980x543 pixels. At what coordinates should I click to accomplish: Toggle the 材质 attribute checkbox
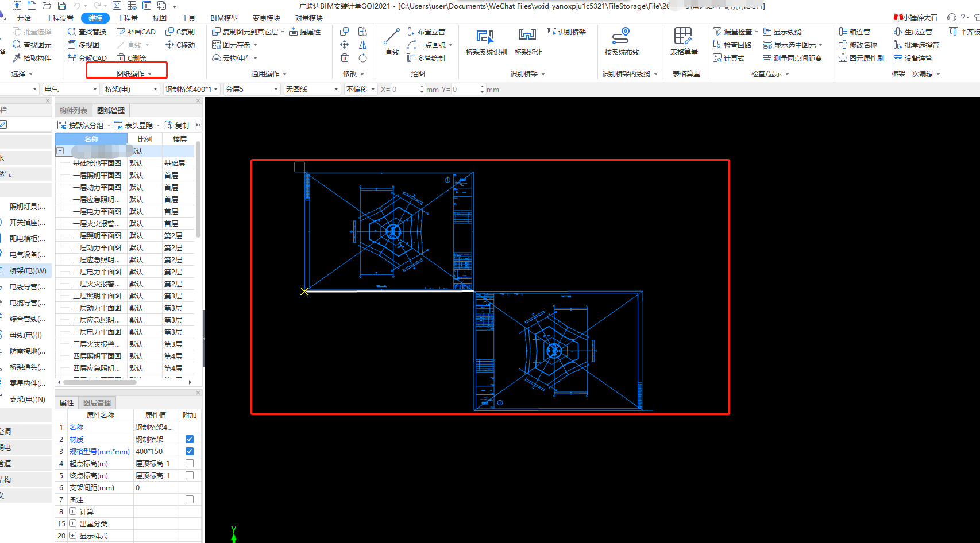tap(190, 439)
